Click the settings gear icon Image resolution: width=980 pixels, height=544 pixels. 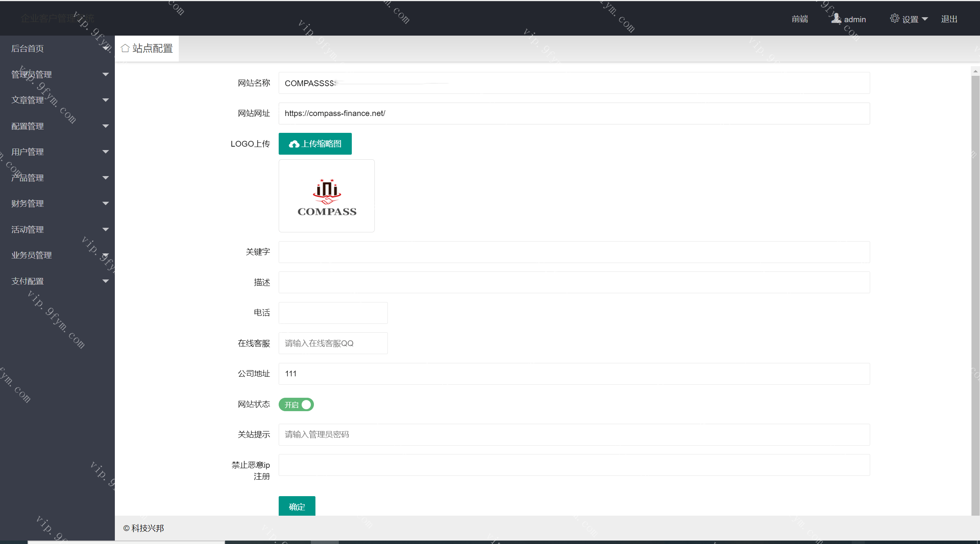point(894,18)
